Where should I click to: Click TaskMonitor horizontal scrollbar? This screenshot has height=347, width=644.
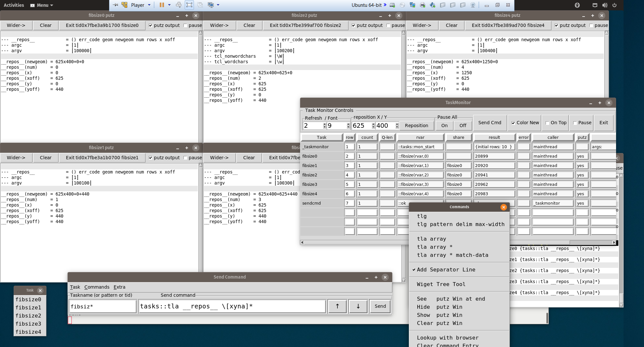click(x=458, y=242)
